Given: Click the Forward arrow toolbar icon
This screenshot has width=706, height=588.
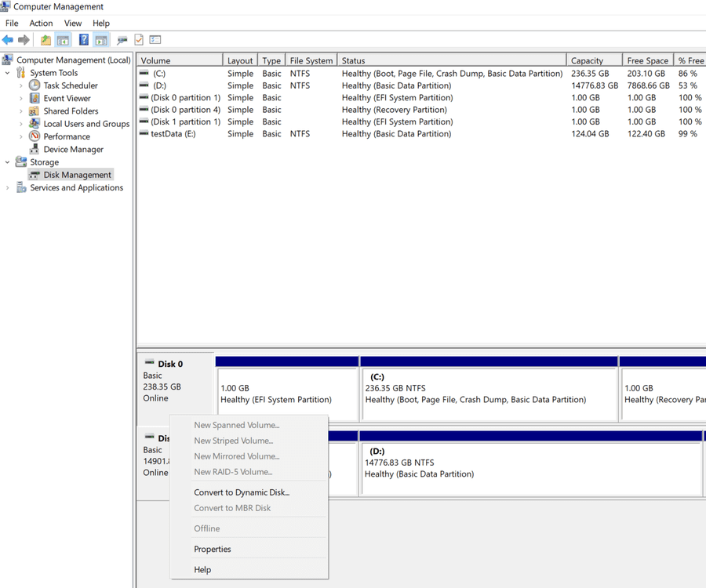Looking at the screenshot, I should (x=24, y=40).
